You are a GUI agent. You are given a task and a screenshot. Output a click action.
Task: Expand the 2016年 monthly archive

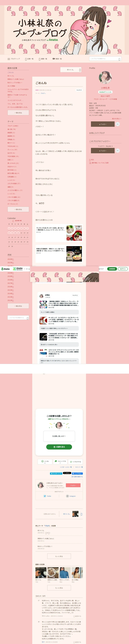point(11,287)
